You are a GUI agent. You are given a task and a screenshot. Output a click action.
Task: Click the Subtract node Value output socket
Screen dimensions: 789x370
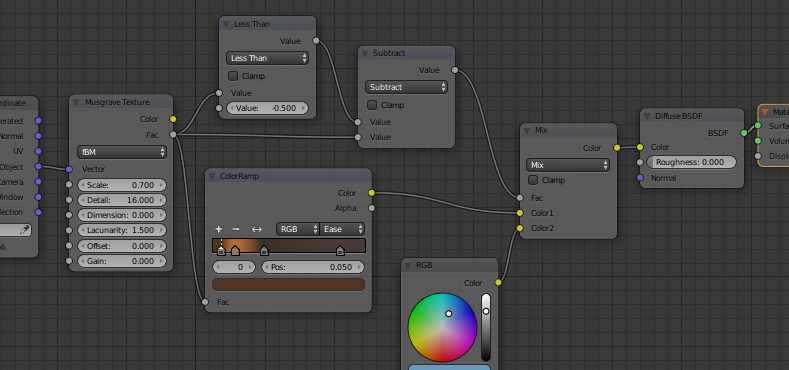click(x=455, y=70)
